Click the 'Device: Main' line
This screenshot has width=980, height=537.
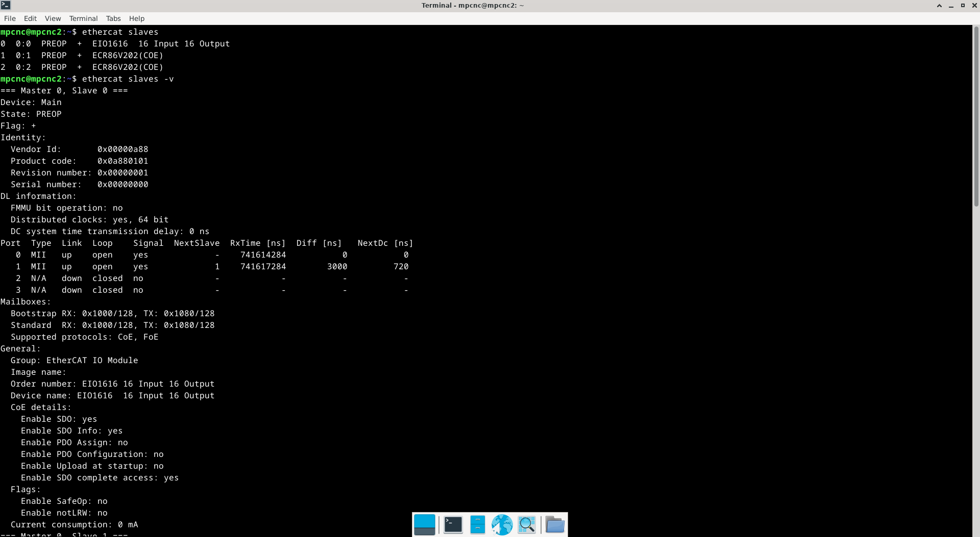(31, 103)
